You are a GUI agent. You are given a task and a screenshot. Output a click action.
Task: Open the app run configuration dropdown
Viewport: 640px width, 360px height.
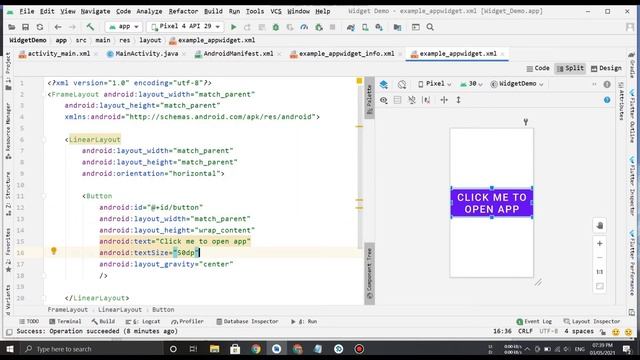123,27
